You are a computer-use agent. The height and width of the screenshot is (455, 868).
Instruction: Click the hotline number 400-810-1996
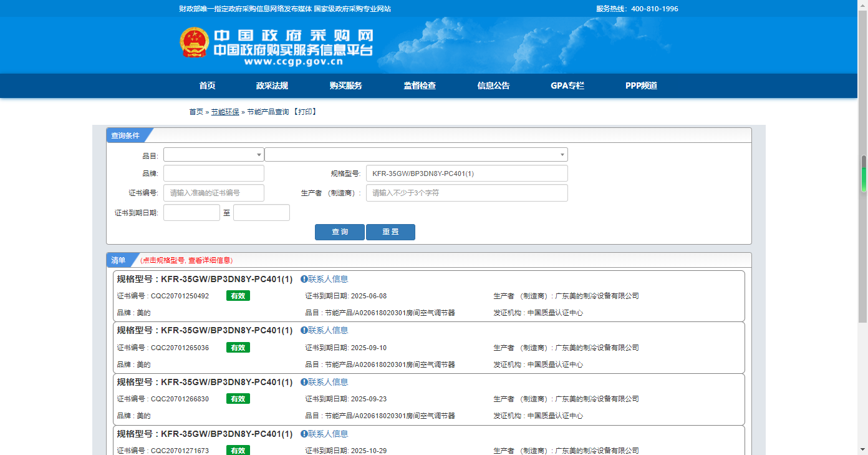click(655, 9)
